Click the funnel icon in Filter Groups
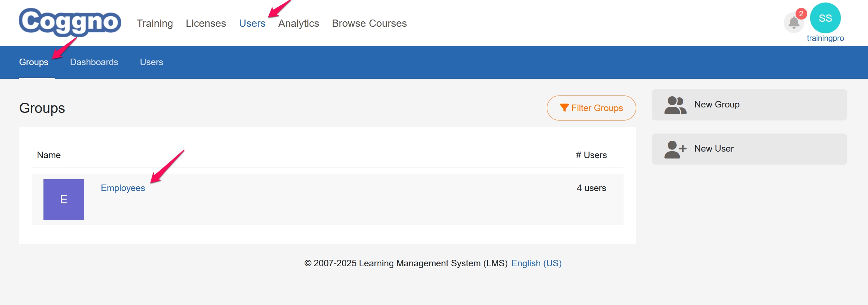This screenshot has width=868, height=305. point(564,108)
